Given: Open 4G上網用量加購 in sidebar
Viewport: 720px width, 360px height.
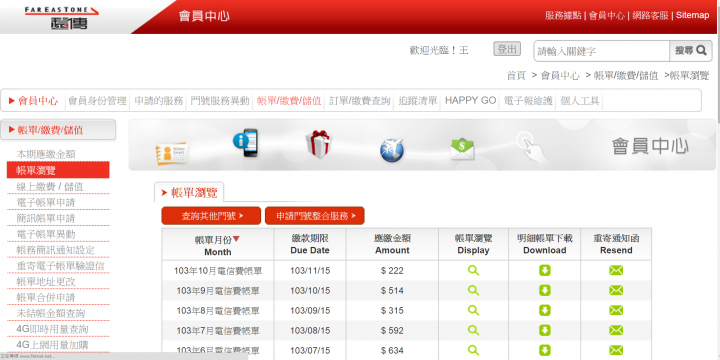Looking at the screenshot, I should point(52,345).
